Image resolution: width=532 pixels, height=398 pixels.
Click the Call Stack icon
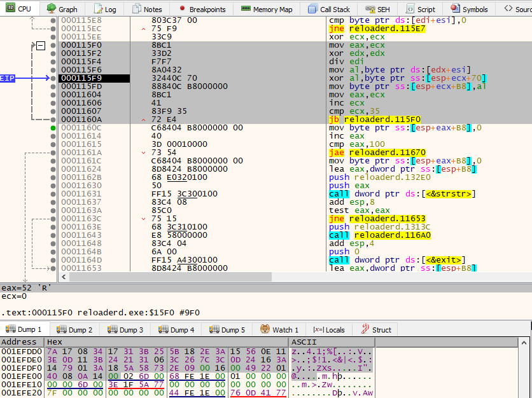point(312,9)
